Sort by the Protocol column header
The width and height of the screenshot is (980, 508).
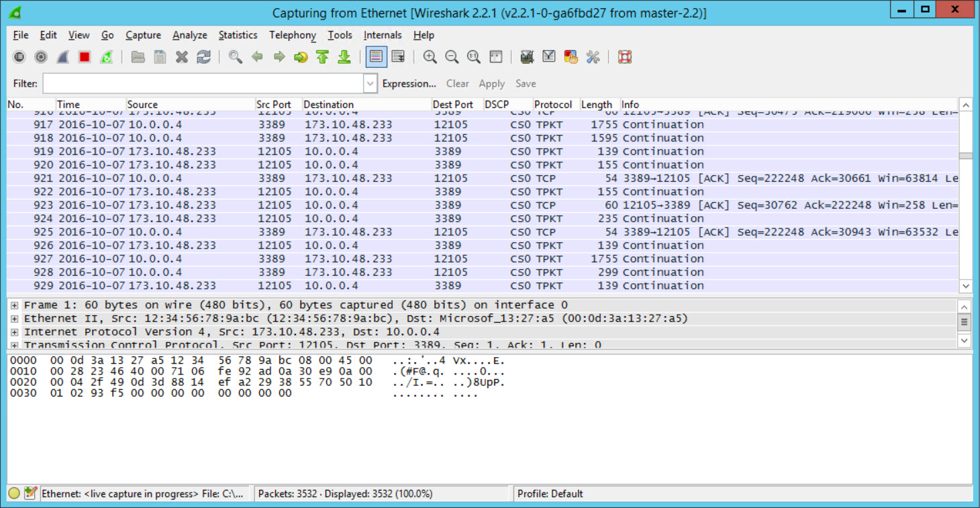[x=556, y=105]
